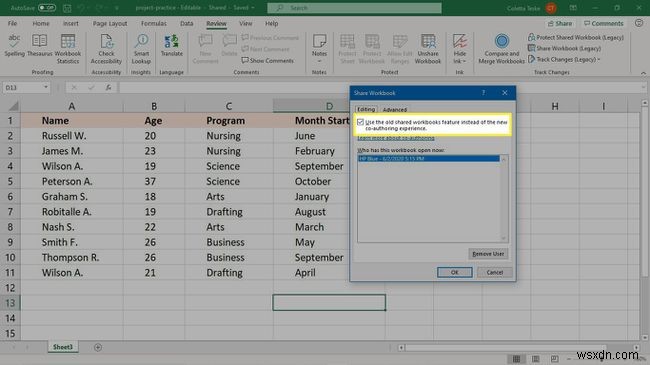Switch to the Formulas tab

coord(153,24)
